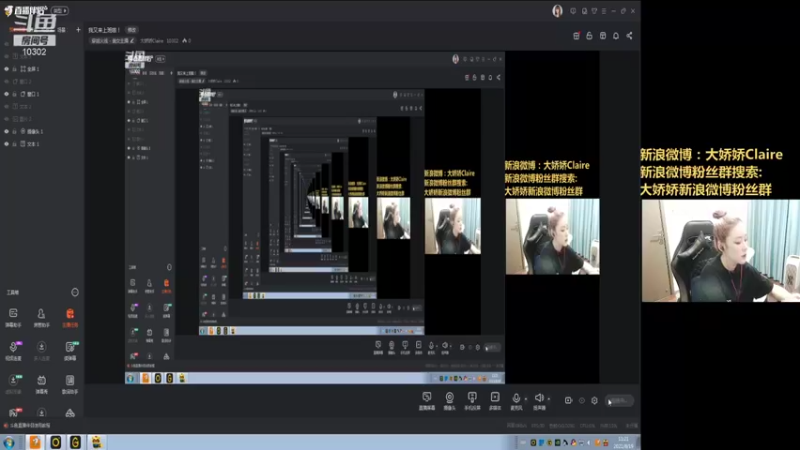Open the phone screen casting tool

[472, 401]
